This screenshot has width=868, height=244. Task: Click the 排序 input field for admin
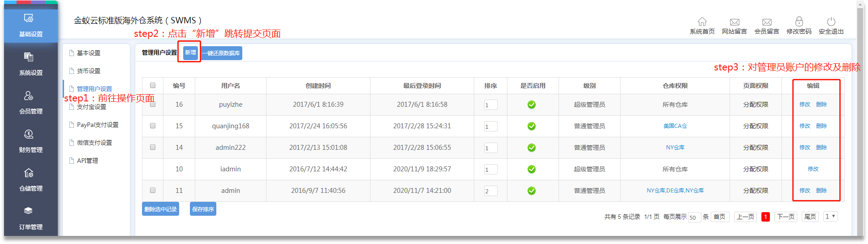coord(490,191)
